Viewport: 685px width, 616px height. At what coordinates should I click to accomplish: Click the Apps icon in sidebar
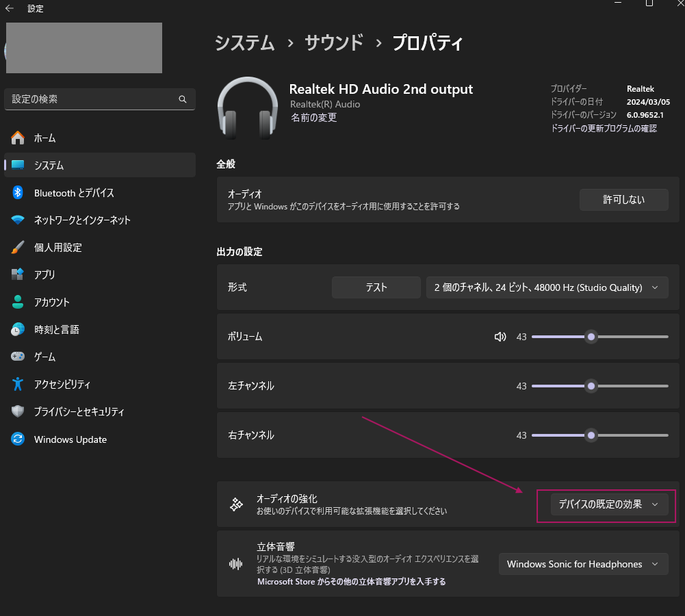(x=18, y=274)
